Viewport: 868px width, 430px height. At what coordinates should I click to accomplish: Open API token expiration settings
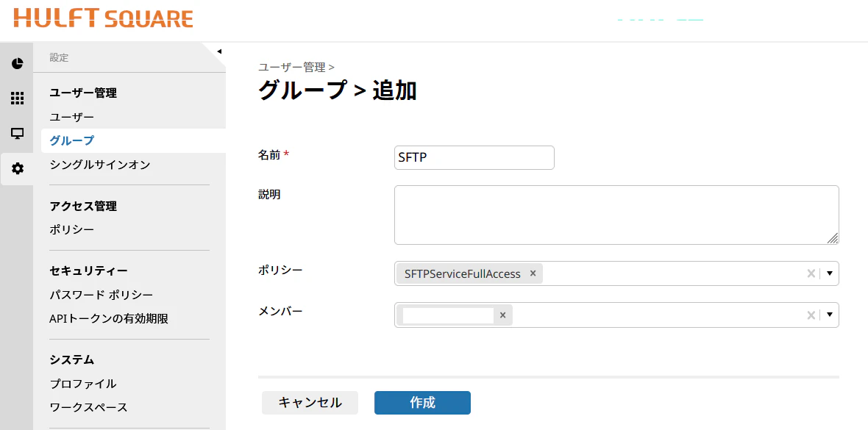(x=109, y=319)
